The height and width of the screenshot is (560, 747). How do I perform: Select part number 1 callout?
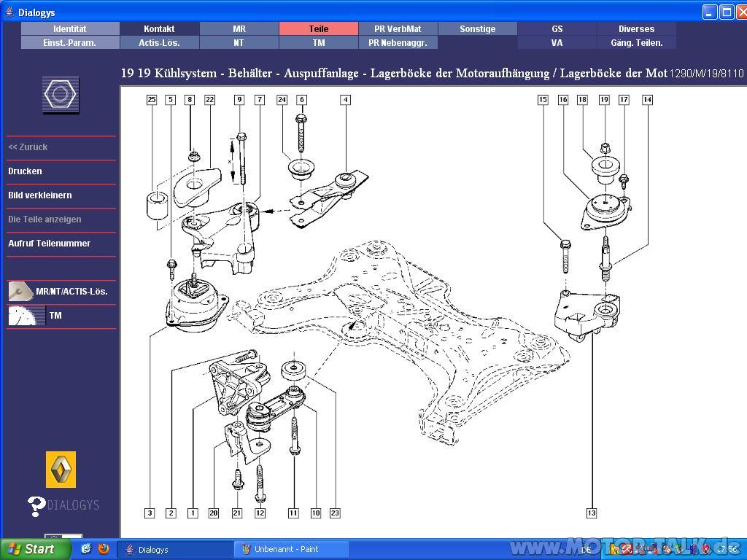click(x=193, y=513)
